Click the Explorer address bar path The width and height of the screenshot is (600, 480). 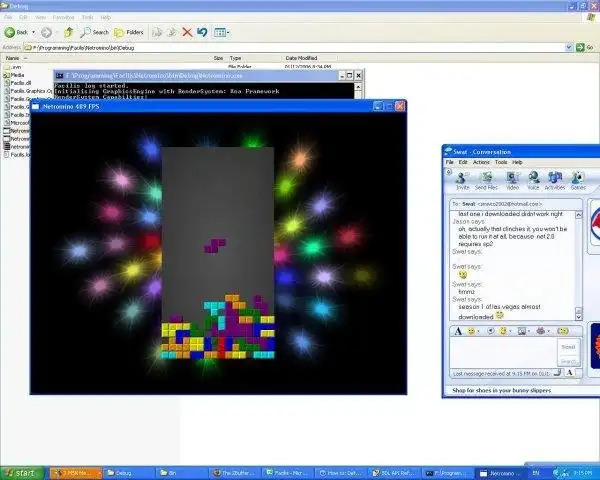295,48
